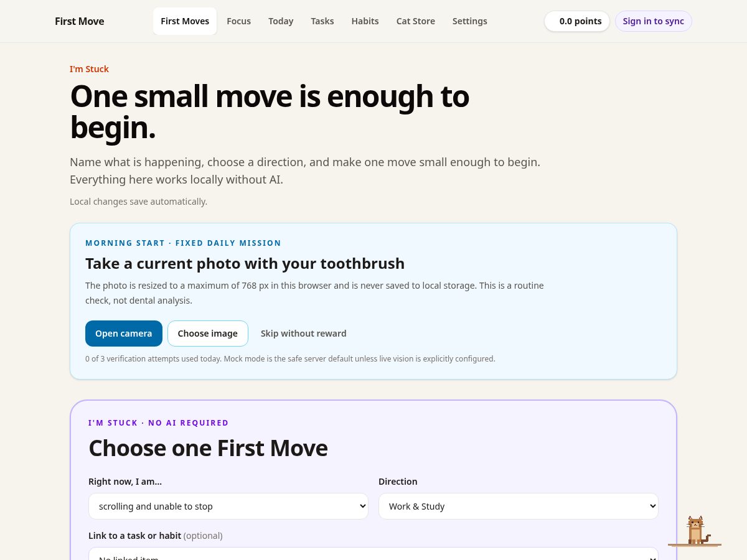Go to the Today tab
The image size is (747, 560).
[281, 21]
